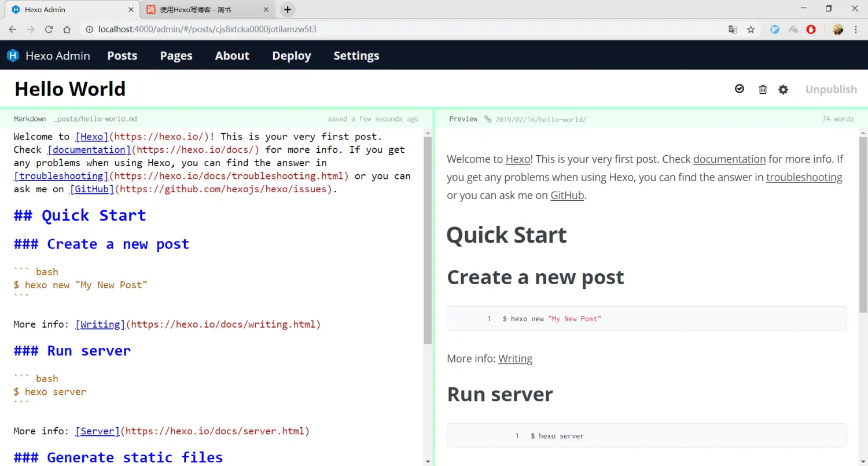Screen dimensions: 868x466
Task: Open the Posts menu
Action: 122,56
